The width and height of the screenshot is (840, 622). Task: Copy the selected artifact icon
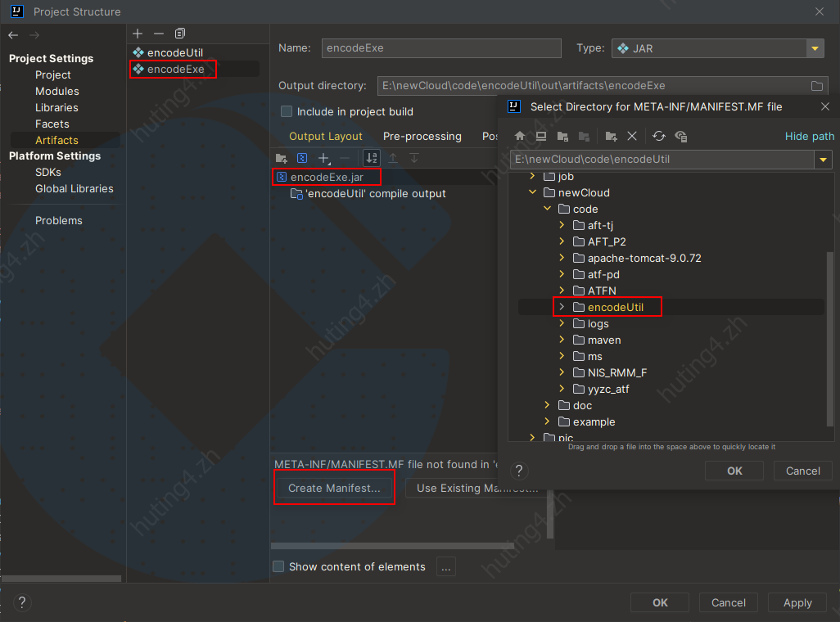(180, 34)
